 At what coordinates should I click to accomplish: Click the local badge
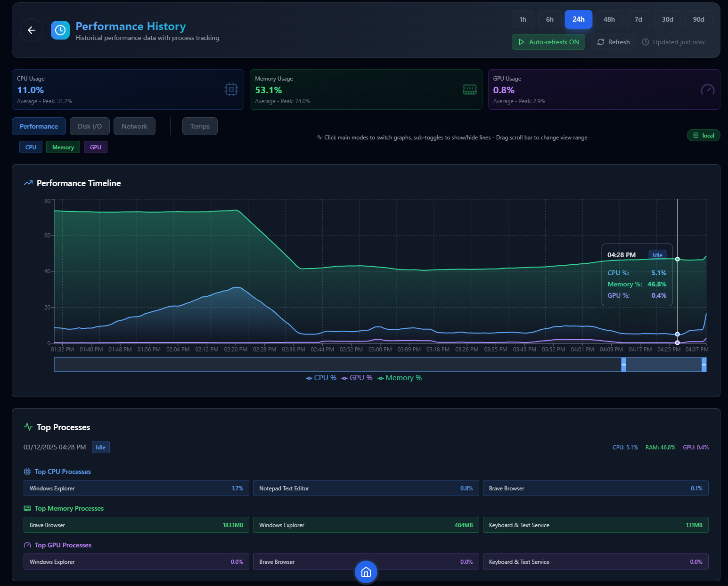point(703,135)
